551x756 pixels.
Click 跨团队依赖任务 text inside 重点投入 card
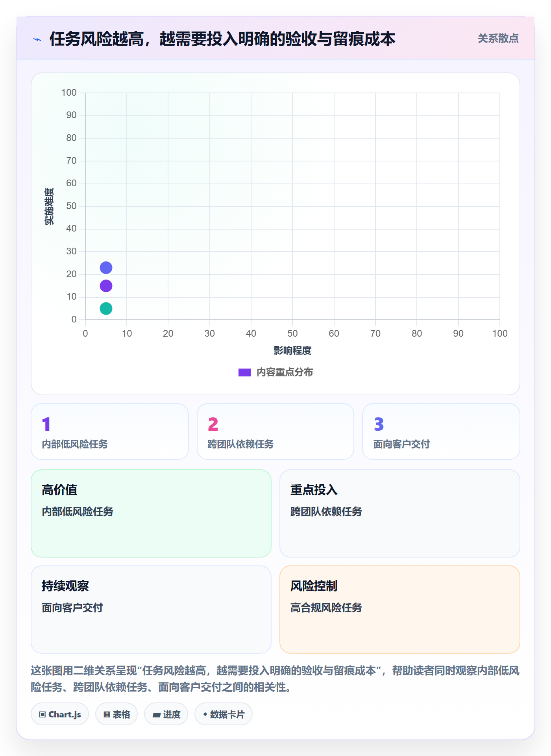[x=326, y=511]
